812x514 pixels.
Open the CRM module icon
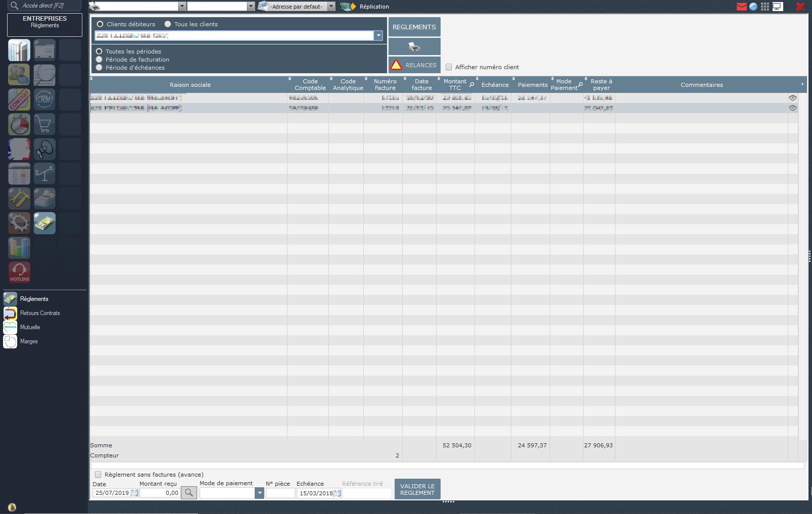click(44, 99)
